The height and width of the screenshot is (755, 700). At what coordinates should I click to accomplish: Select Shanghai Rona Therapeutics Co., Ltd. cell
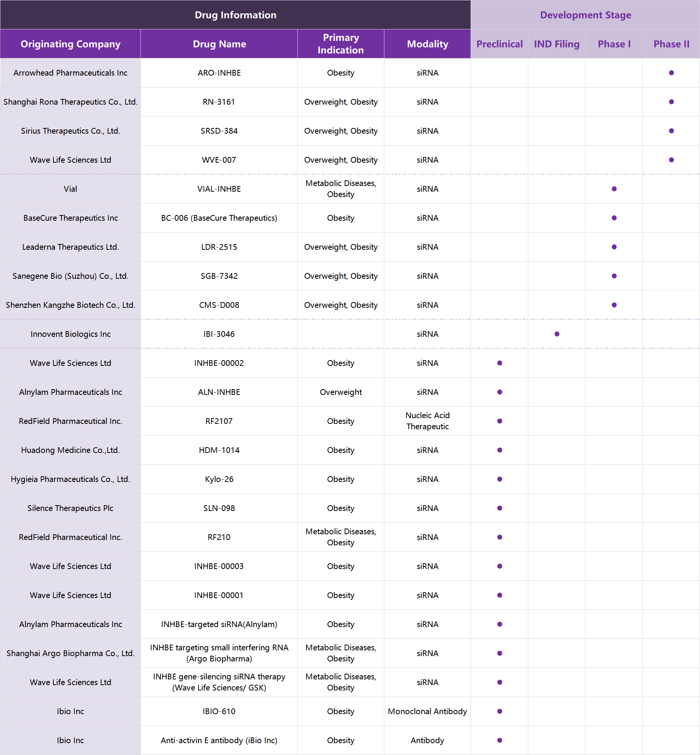(x=70, y=102)
